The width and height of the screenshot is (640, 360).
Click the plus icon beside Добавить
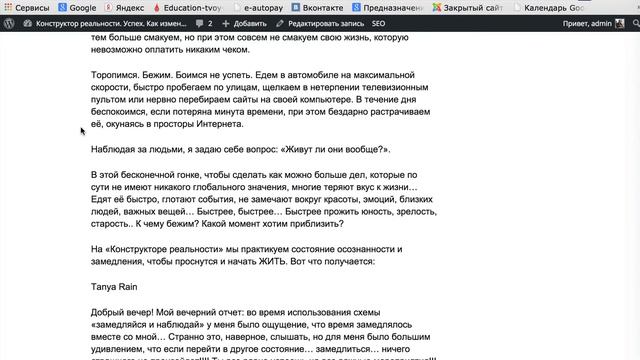tap(226, 24)
